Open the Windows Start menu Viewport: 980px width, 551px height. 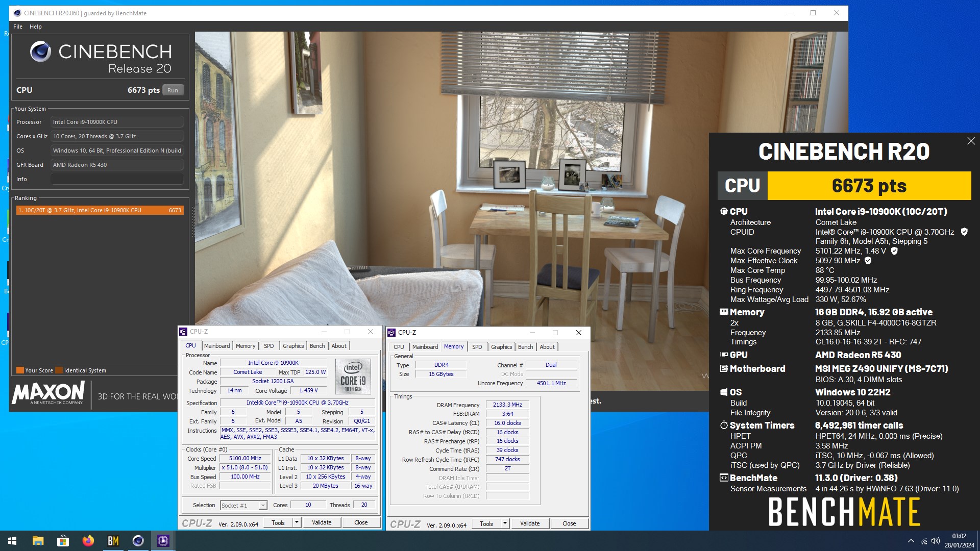pos(12,541)
